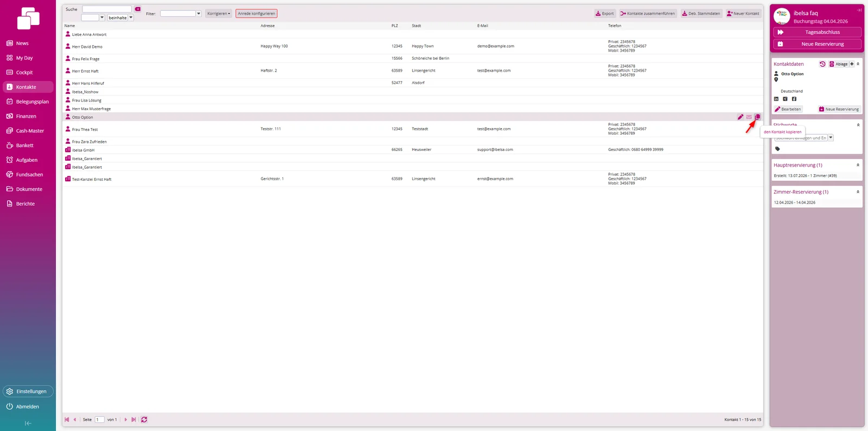Image resolution: width=868 pixels, height=431 pixels.
Task: Copy the Otto Option contact
Action: coord(757,117)
